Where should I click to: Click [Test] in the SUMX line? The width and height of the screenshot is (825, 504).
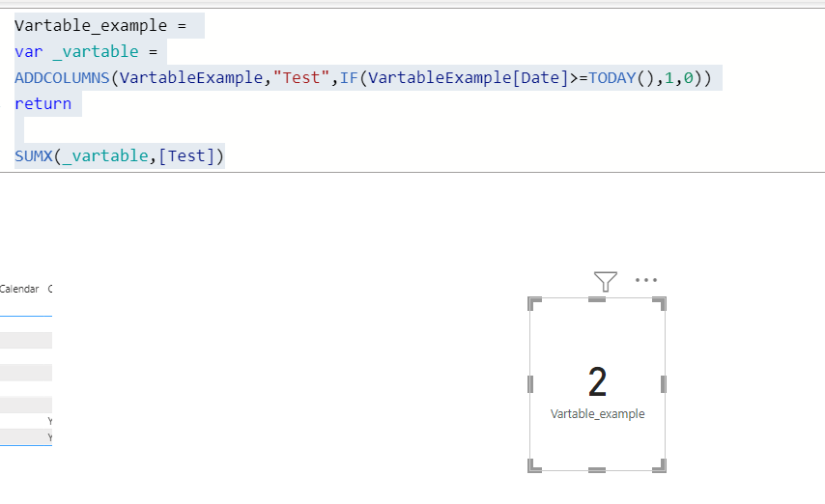coord(186,156)
